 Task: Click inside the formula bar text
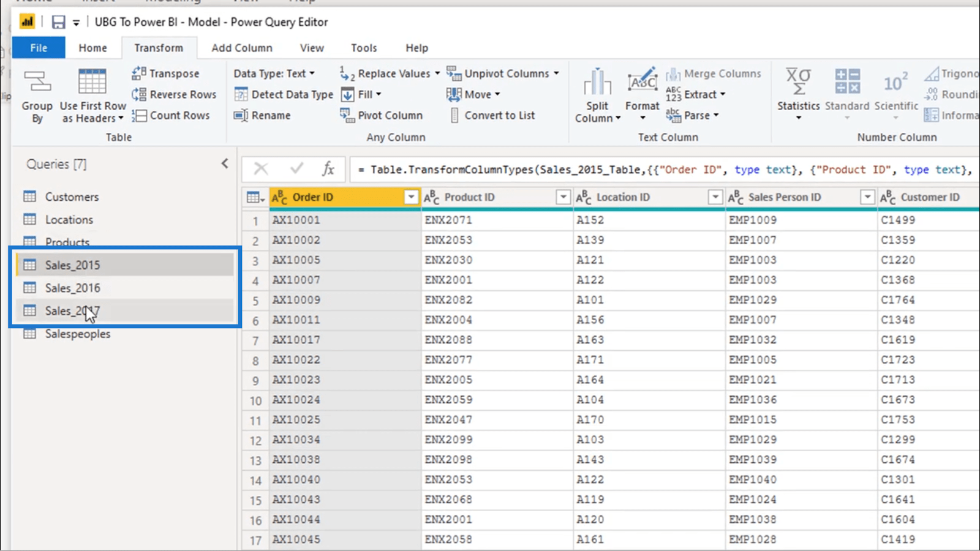[x=665, y=170]
